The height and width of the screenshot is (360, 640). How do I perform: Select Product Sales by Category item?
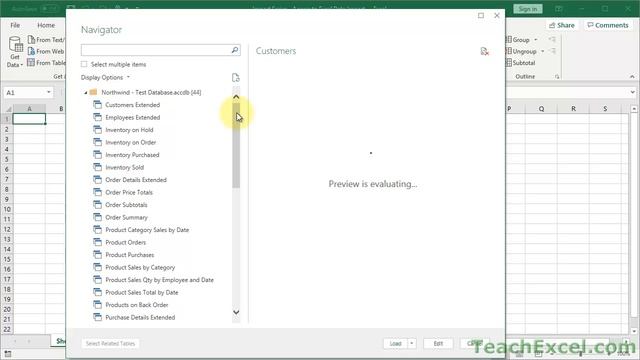click(x=140, y=267)
